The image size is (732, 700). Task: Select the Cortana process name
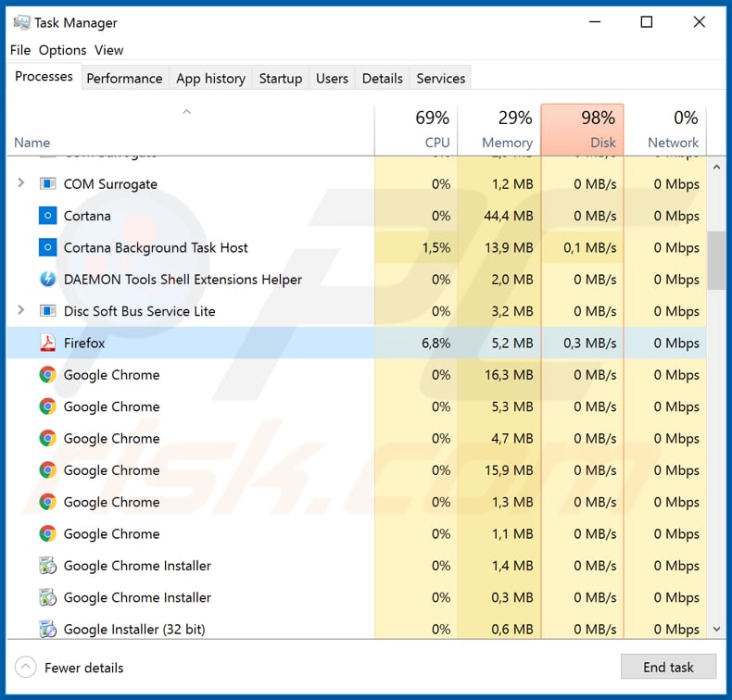coord(87,216)
